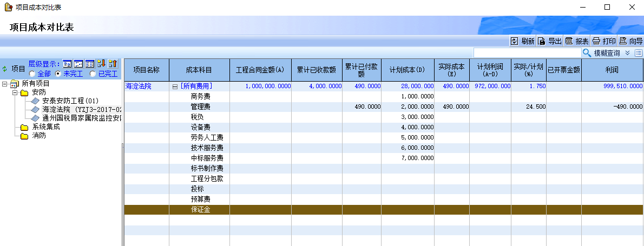Click the first 层级显示 level display icon
The height and width of the screenshot is (246, 644).
(67, 64)
